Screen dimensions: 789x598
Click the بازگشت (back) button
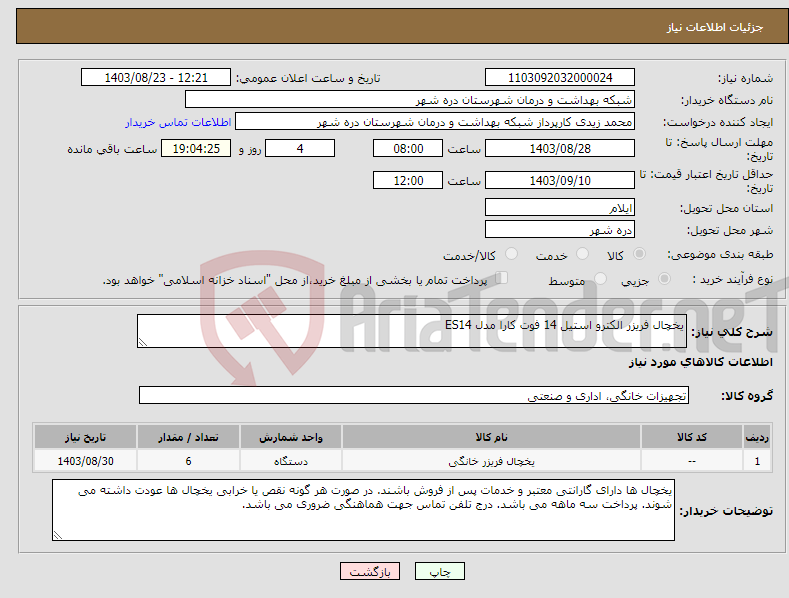370,571
